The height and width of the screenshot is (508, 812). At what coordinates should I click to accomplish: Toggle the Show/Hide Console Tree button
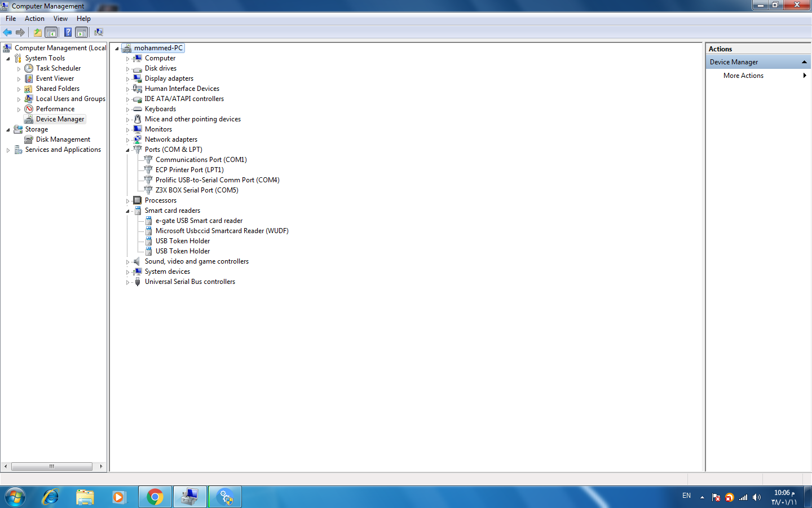(x=51, y=32)
